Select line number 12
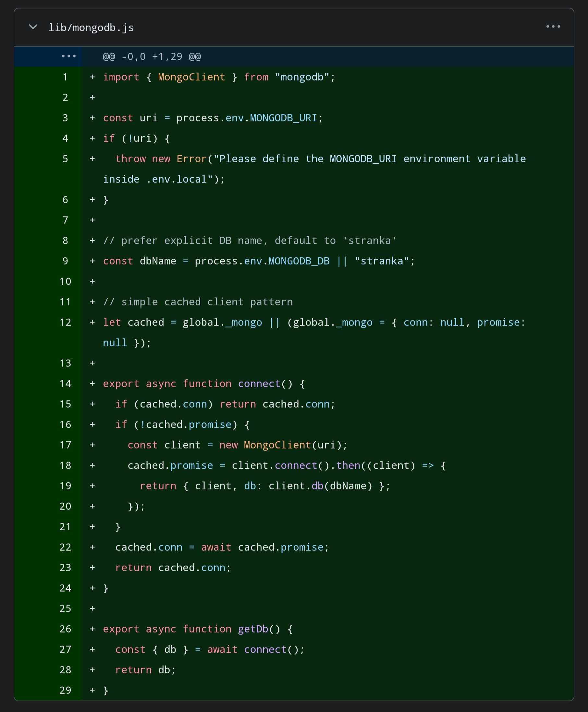The image size is (588, 712). [65, 323]
